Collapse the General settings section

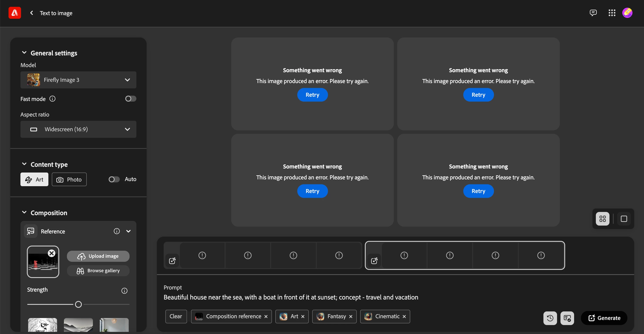coord(24,53)
